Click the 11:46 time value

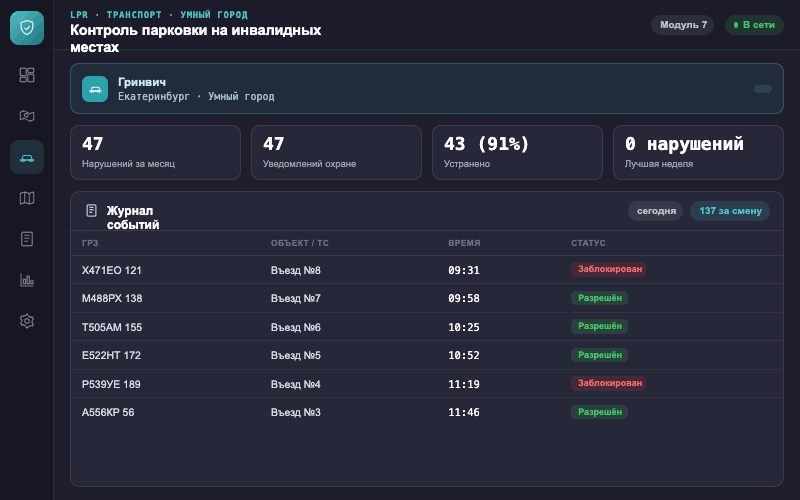pyautogui.click(x=464, y=412)
